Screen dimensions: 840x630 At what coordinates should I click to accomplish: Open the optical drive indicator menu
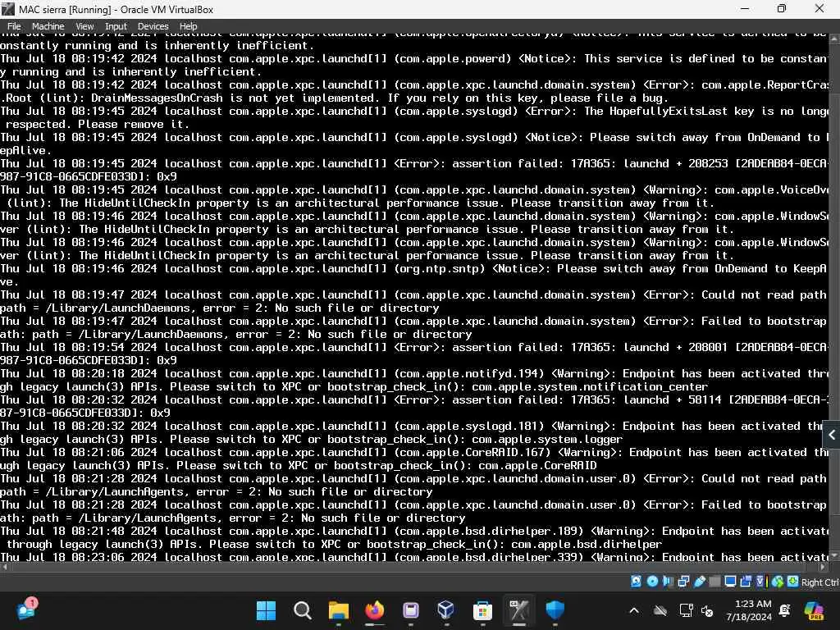tap(652, 582)
